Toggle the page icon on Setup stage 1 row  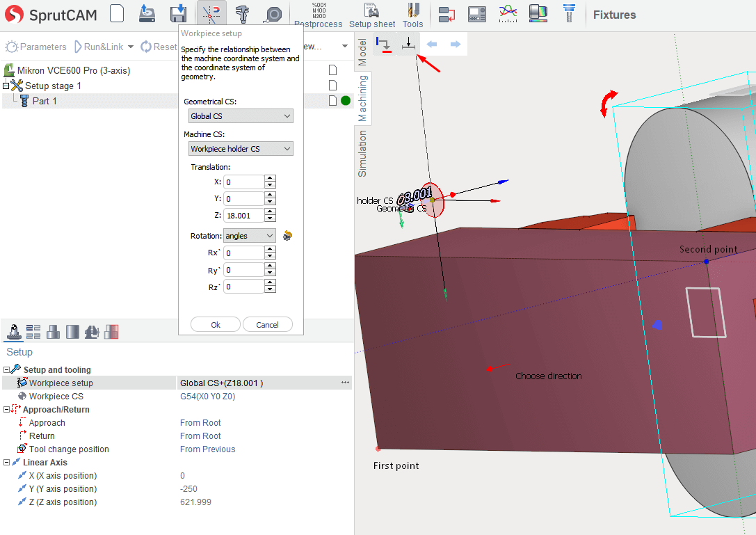click(332, 86)
